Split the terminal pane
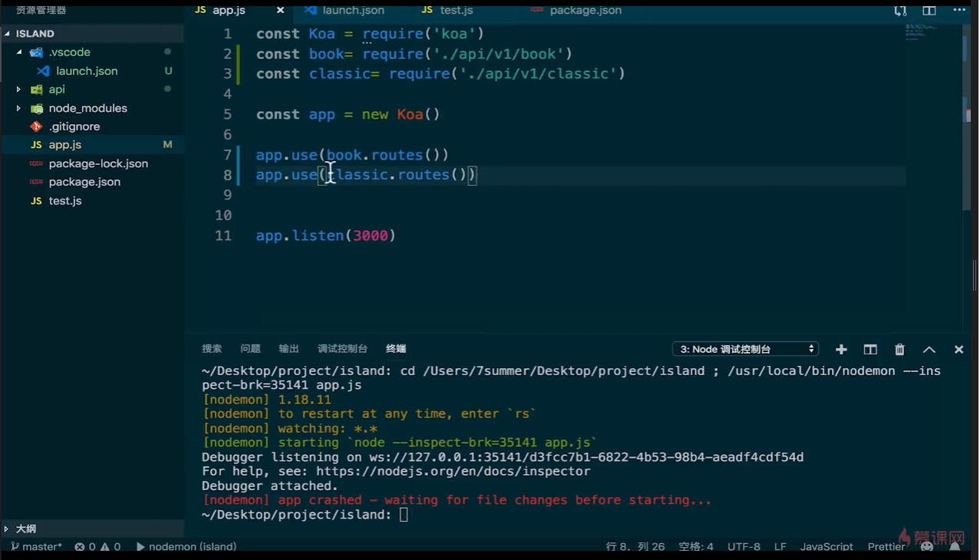The image size is (980, 560). 870,350
